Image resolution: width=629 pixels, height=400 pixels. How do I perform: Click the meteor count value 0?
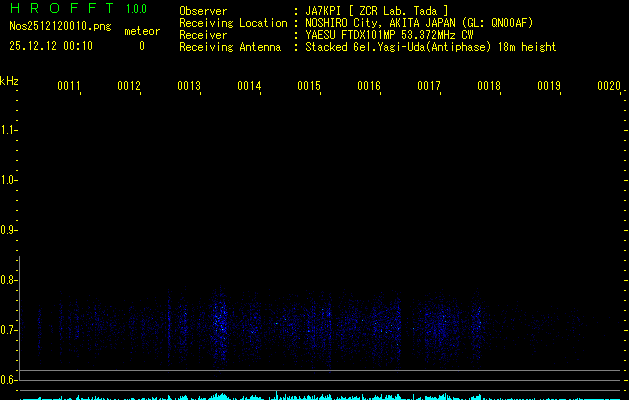[141, 46]
